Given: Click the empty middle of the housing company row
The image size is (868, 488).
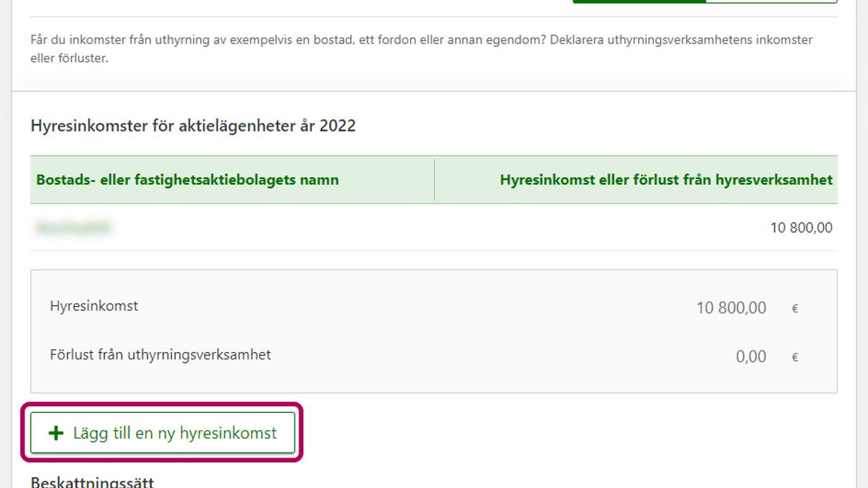Looking at the screenshot, I should click(434, 228).
